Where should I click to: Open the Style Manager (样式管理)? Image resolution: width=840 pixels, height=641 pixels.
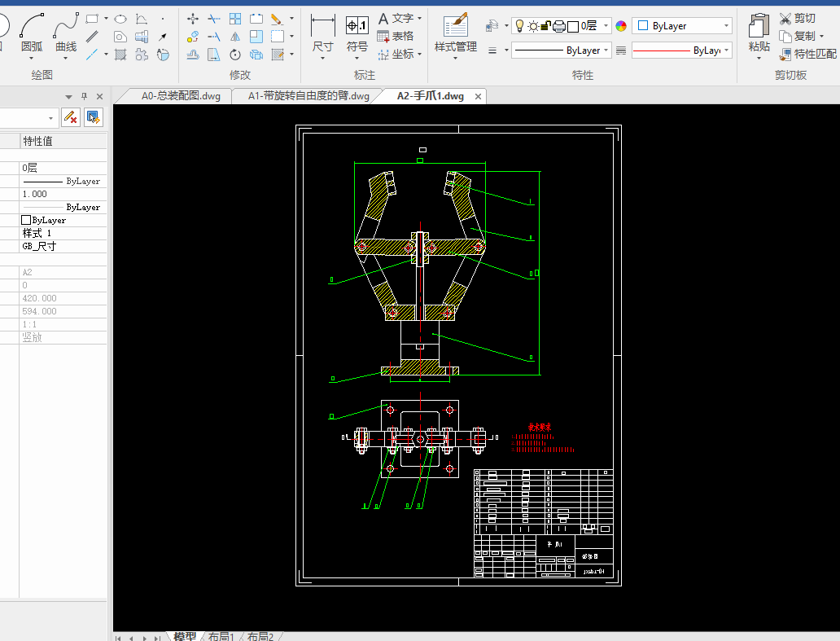(x=456, y=34)
